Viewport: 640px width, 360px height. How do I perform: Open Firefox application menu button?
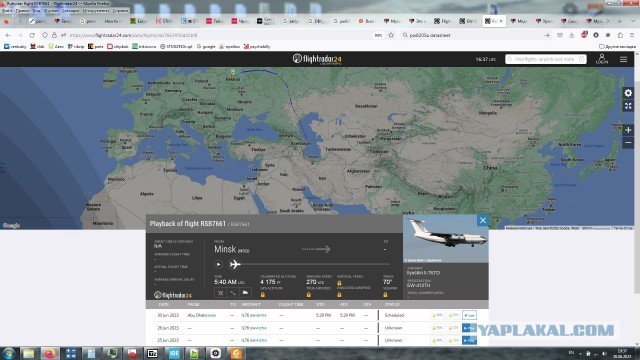(x=632, y=36)
